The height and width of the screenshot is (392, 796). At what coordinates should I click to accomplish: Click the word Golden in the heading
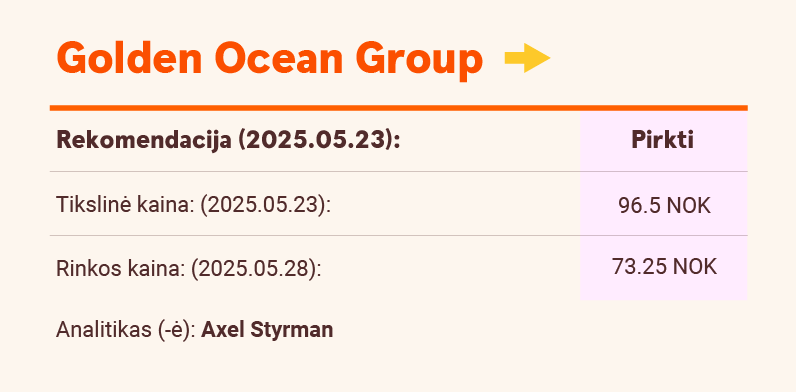[x=129, y=58]
